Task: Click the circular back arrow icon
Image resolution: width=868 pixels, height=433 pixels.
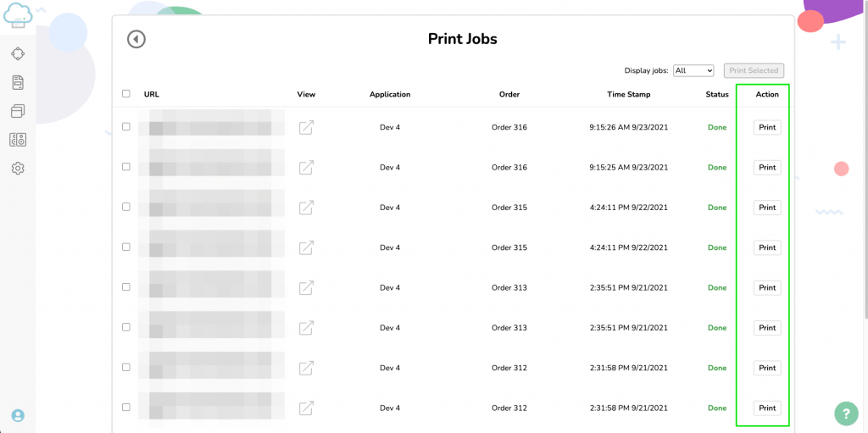Action: pos(136,39)
